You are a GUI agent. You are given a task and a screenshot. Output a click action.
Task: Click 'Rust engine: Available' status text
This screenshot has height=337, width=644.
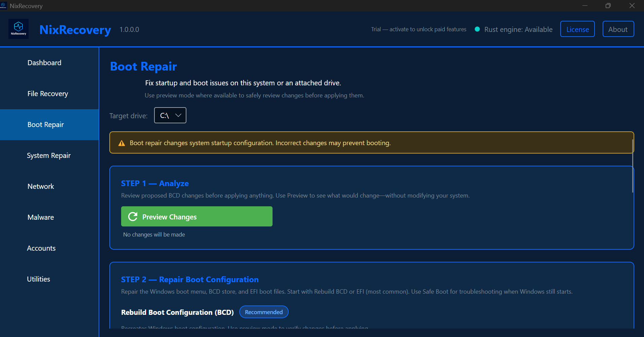pyautogui.click(x=518, y=30)
